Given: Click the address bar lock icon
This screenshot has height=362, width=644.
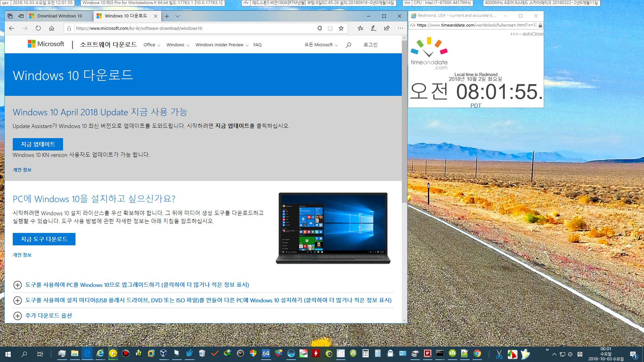Looking at the screenshot, I should coord(69,28).
